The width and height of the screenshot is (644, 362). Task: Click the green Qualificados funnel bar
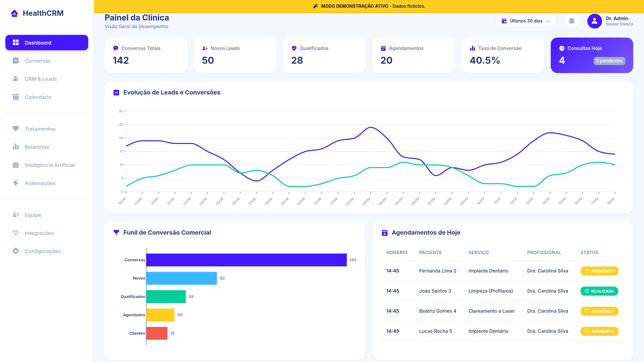166,296
